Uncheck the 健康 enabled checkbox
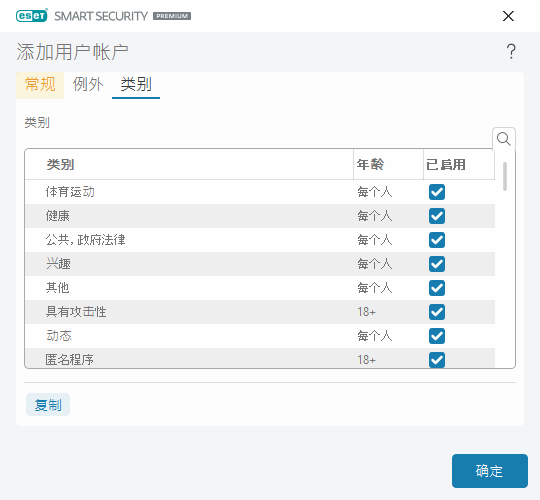The height and width of the screenshot is (500, 540). (437, 216)
